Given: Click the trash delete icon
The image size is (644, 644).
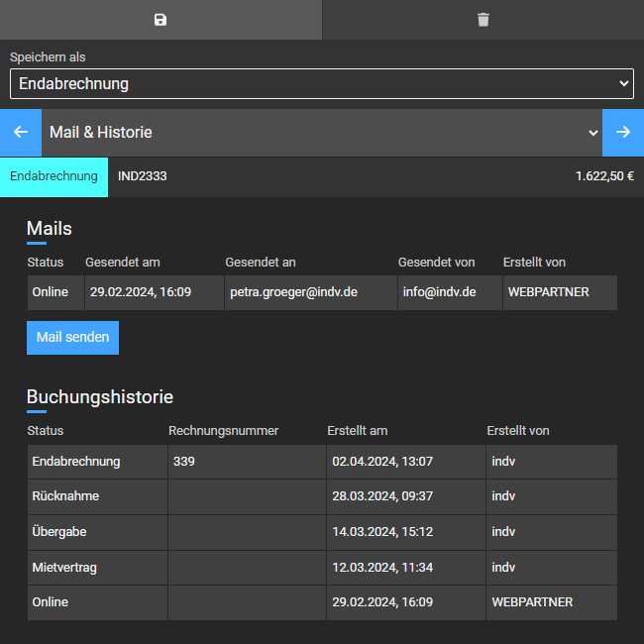Looking at the screenshot, I should click(x=483, y=20).
